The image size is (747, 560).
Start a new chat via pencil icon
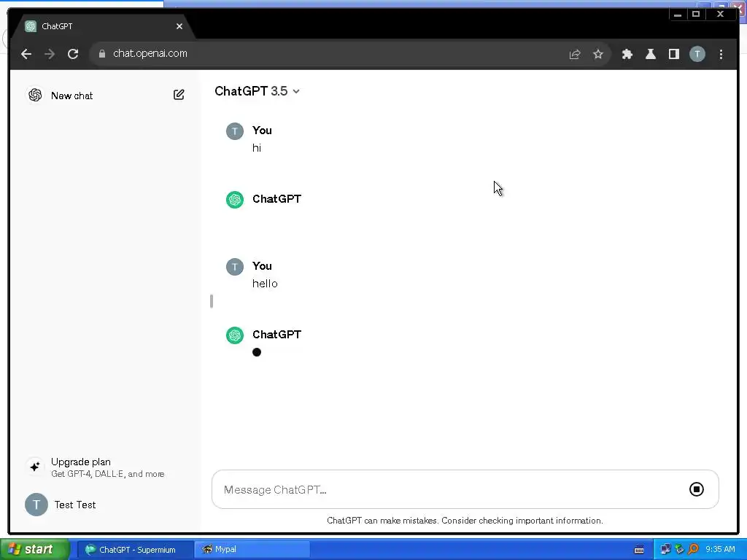179,95
